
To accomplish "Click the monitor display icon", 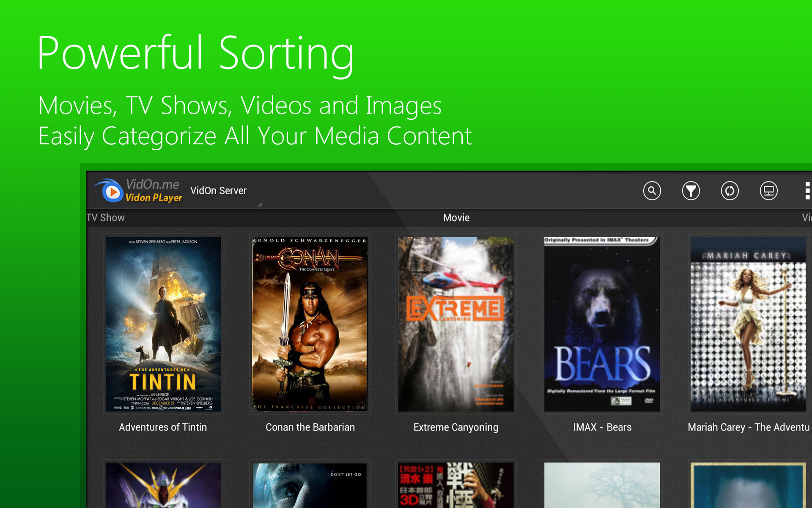I will tap(768, 191).
